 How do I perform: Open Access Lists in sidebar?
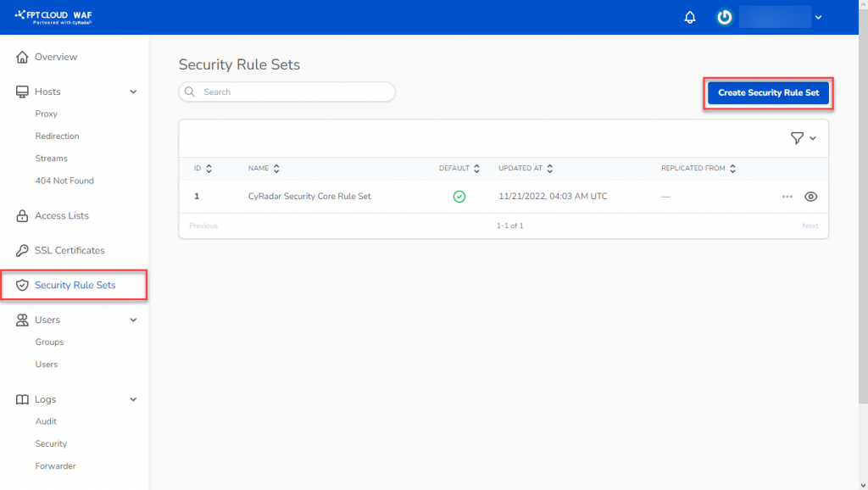(61, 216)
